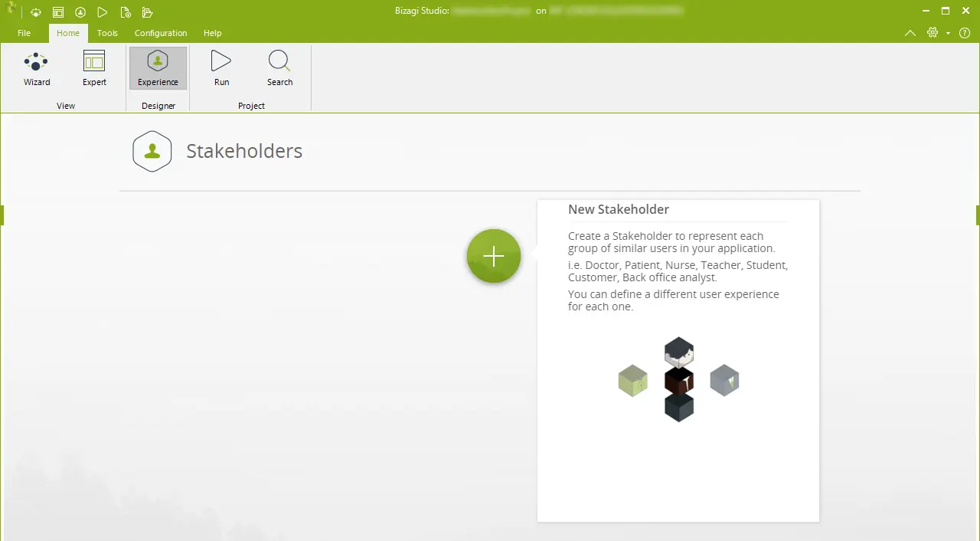Screen dimensions: 980x541
Task: Click the 'Stakeholders' heading text
Action: 244,151
